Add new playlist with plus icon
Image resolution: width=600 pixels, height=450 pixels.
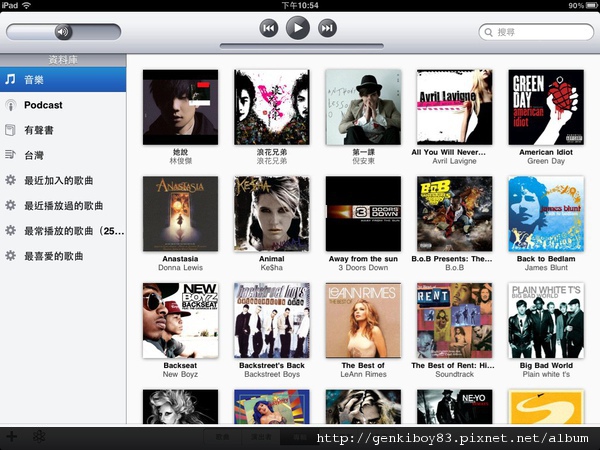(11, 436)
